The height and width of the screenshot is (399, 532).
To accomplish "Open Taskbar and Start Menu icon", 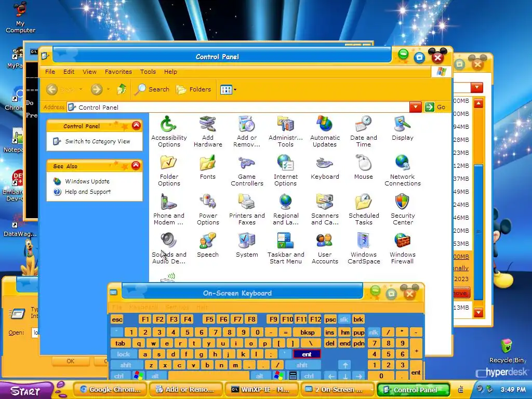I will tap(286, 249).
